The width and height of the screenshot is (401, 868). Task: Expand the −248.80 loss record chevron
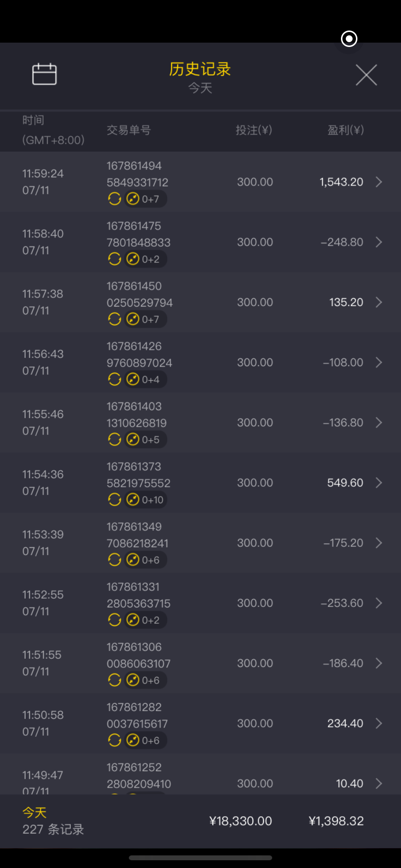[x=379, y=242]
